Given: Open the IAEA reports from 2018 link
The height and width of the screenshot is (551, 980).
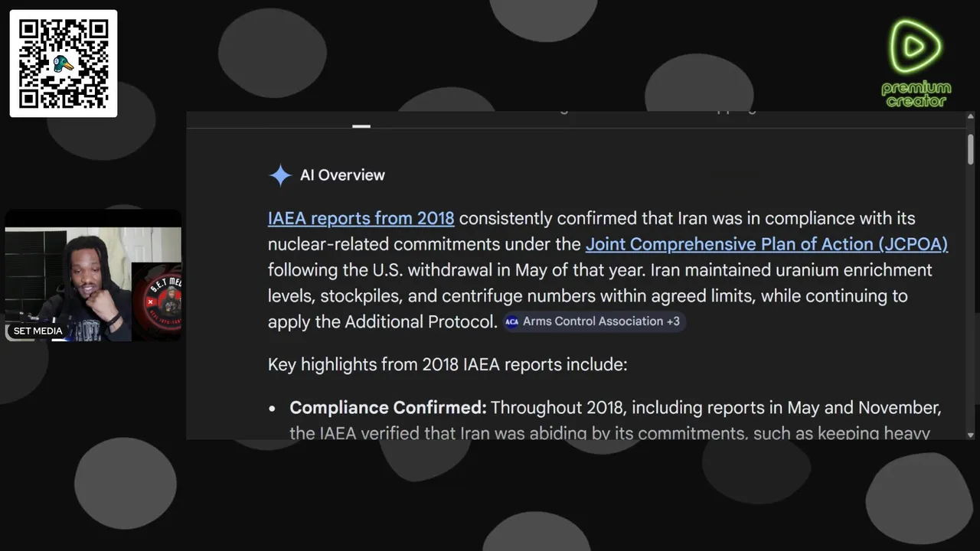Looking at the screenshot, I should (361, 218).
